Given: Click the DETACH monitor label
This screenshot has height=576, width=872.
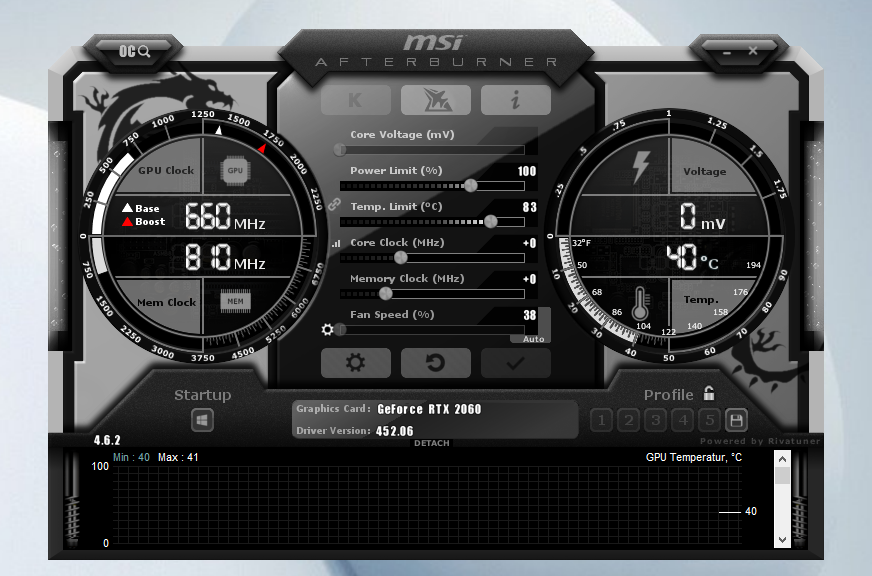Looking at the screenshot, I should coord(432,443).
